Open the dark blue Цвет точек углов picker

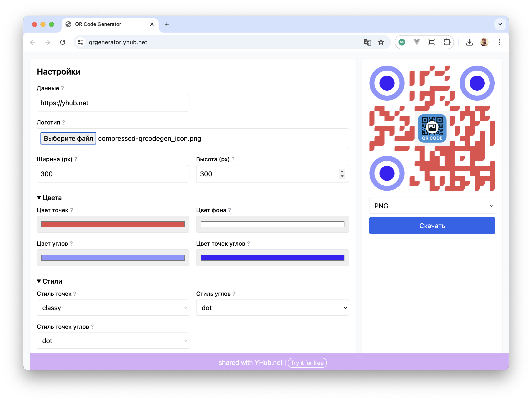272,258
